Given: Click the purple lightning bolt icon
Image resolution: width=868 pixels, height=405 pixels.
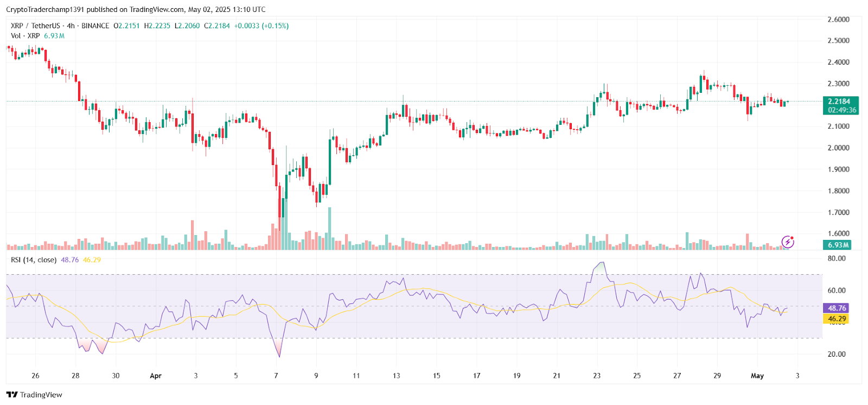Looking at the screenshot, I should pyautogui.click(x=787, y=242).
